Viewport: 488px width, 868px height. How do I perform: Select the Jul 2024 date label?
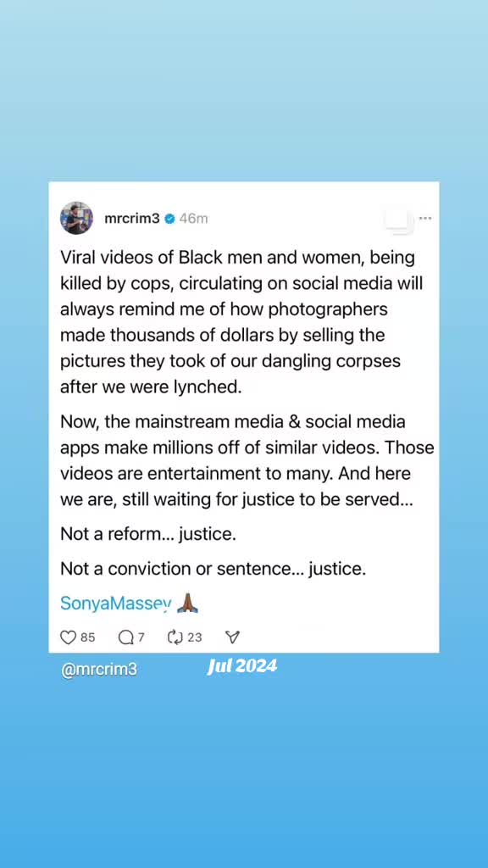pos(241,666)
